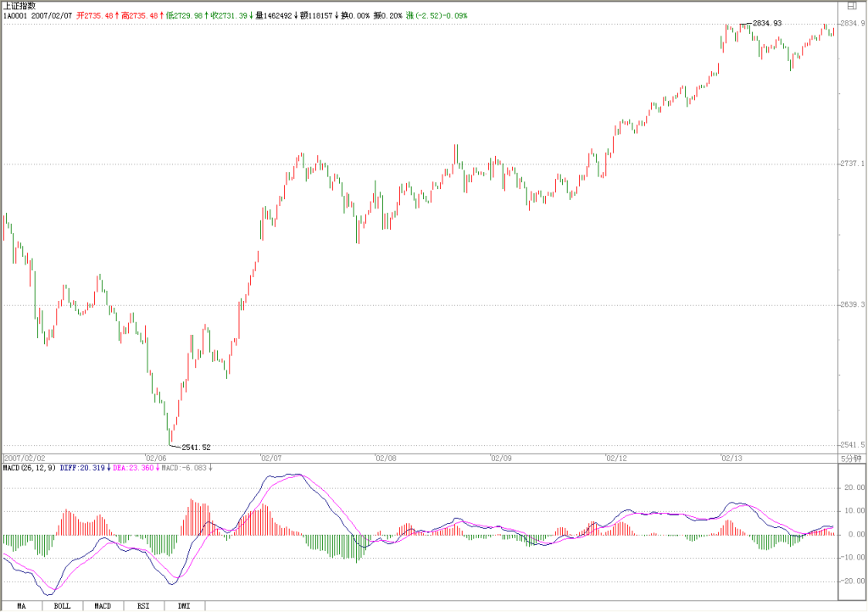Click the MACD(26,12,9) parameter label
The image size is (868, 612).
(30, 468)
